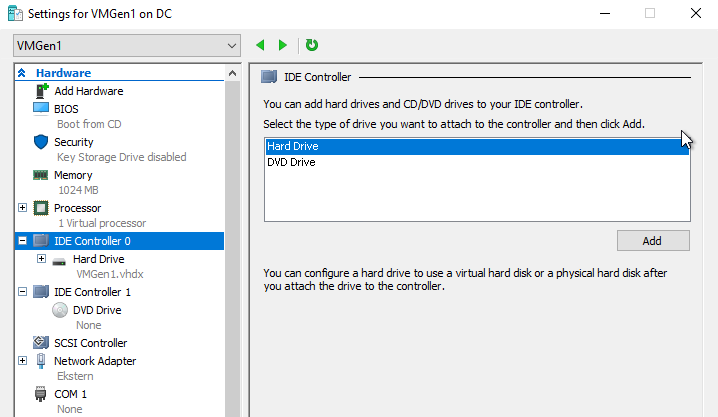
Task: Select the BIOS monitor icon
Action: coord(41,108)
